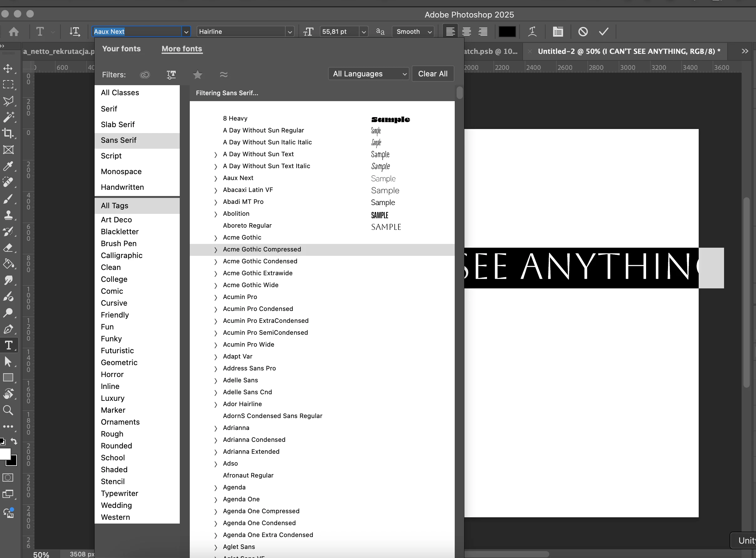Screen dimensions: 756x558
Task: Switch to the More fonts tab
Action: click(x=182, y=49)
